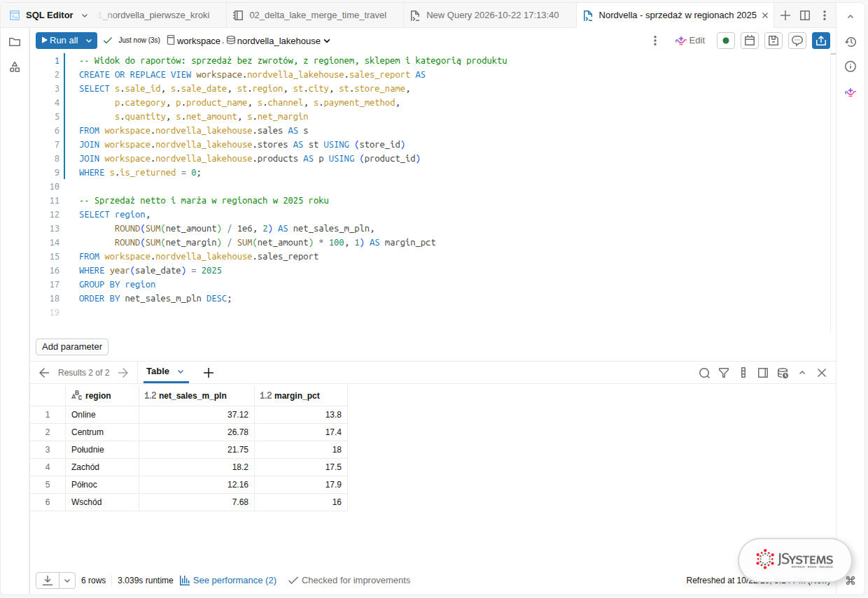Open the query info panel icon
The image size is (868, 598).
pyautogui.click(x=850, y=66)
